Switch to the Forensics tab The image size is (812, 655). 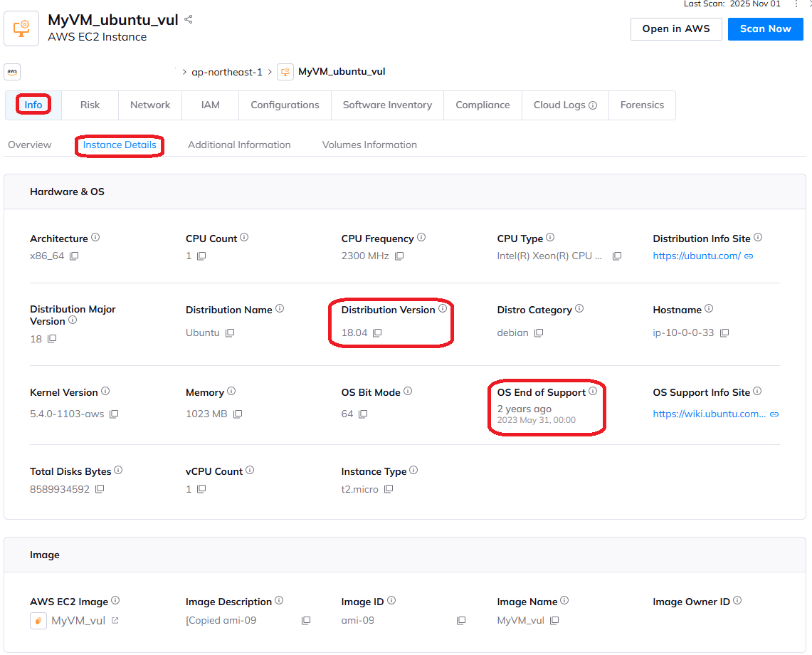click(x=642, y=105)
